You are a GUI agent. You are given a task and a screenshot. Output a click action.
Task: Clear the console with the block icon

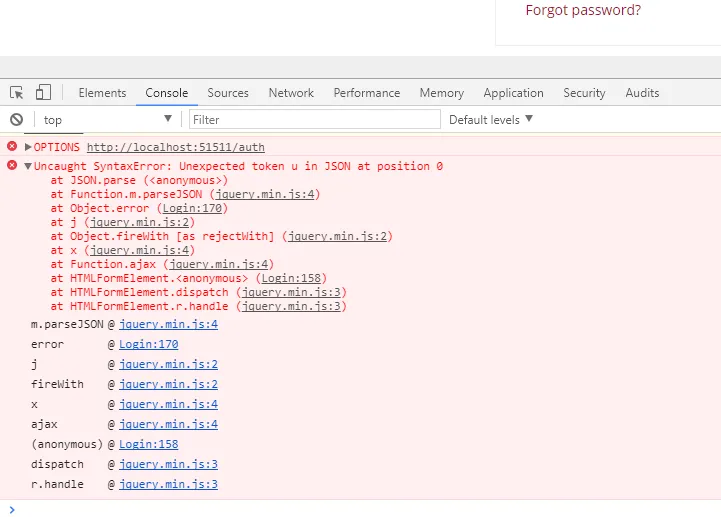(x=16, y=120)
